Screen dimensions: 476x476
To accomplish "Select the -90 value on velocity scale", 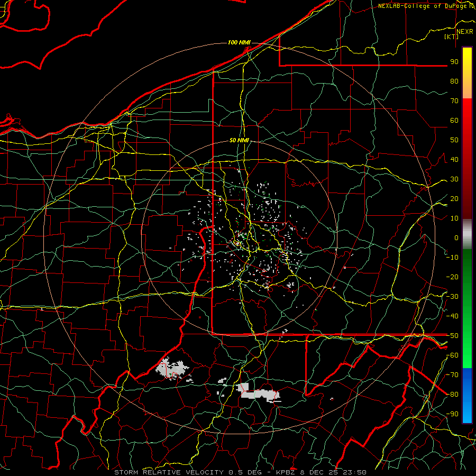I will point(452,414).
